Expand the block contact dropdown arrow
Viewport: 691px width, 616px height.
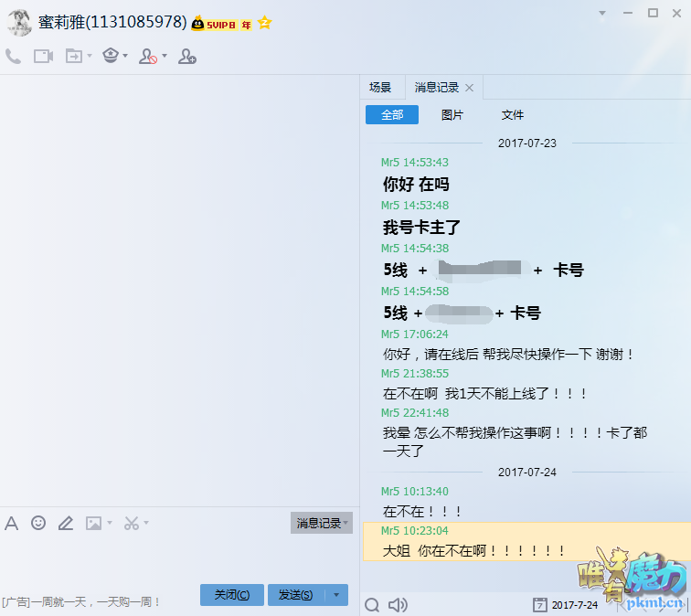(x=165, y=57)
